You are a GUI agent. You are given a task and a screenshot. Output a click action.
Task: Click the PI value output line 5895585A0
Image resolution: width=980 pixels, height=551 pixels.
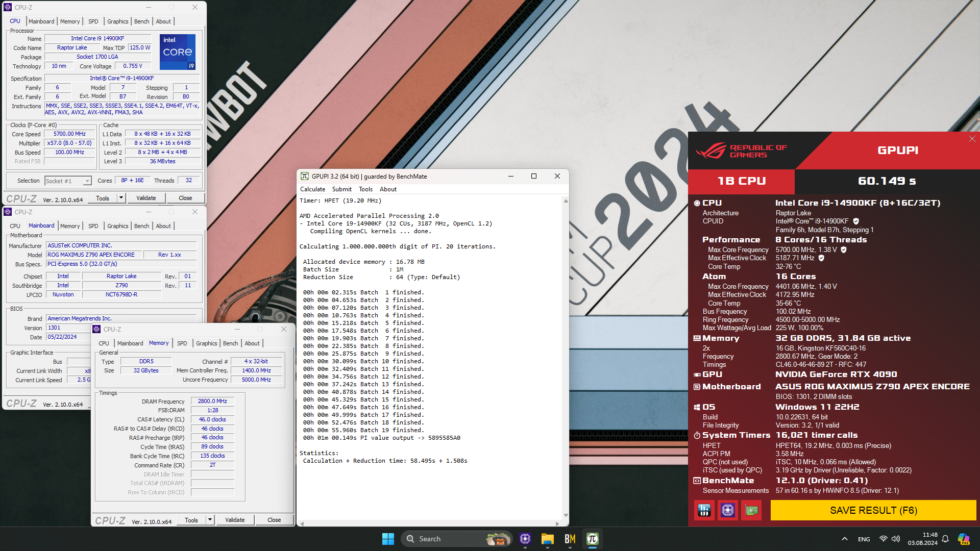pyautogui.click(x=382, y=438)
